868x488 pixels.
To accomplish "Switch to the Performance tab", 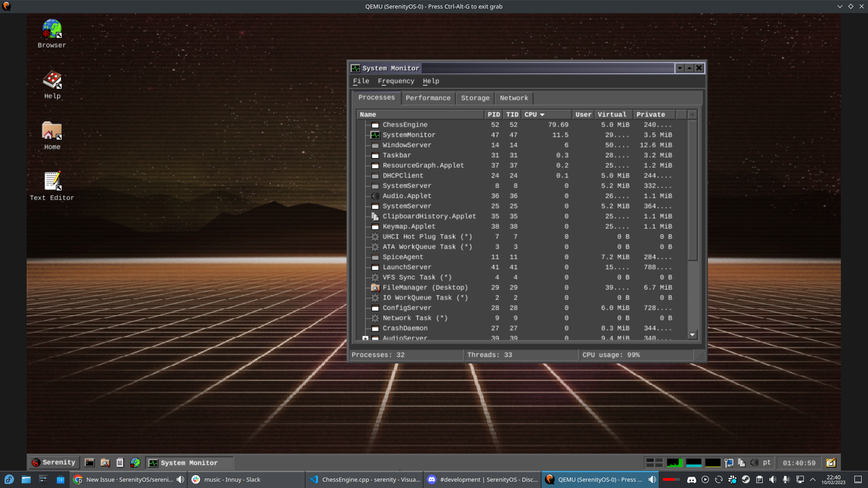I will [428, 98].
